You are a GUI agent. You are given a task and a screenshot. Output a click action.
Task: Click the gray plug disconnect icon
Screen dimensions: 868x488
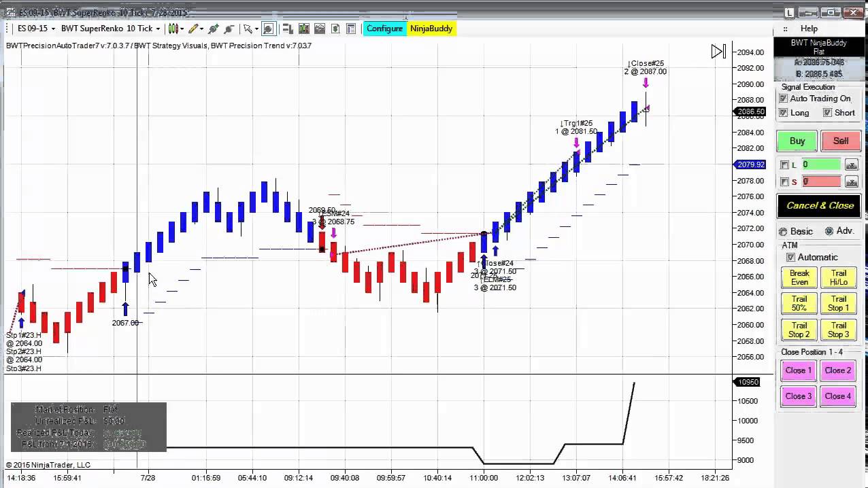point(229,29)
